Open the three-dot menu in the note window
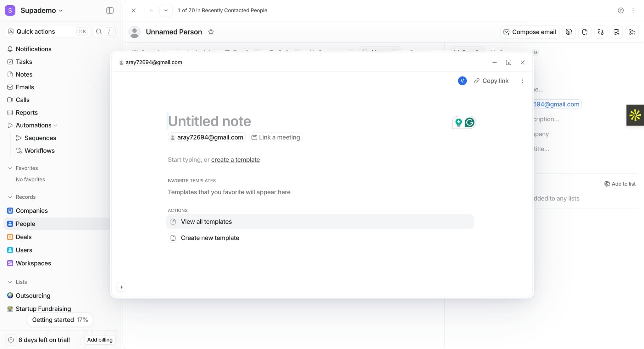The image size is (644, 349). 523,81
